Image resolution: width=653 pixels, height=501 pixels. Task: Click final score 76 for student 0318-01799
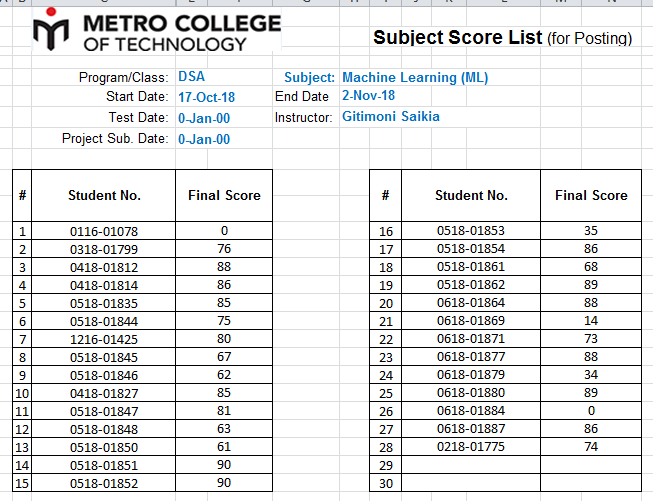pos(224,249)
